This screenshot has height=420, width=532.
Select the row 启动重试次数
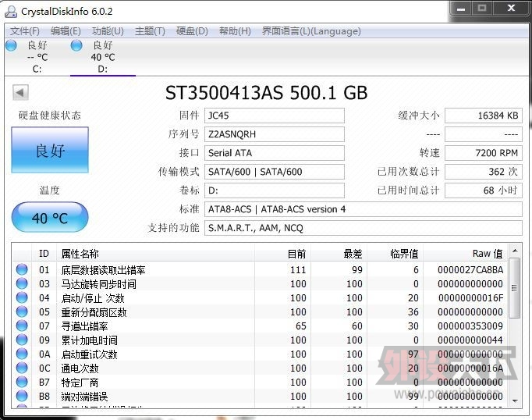(x=261, y=354)
